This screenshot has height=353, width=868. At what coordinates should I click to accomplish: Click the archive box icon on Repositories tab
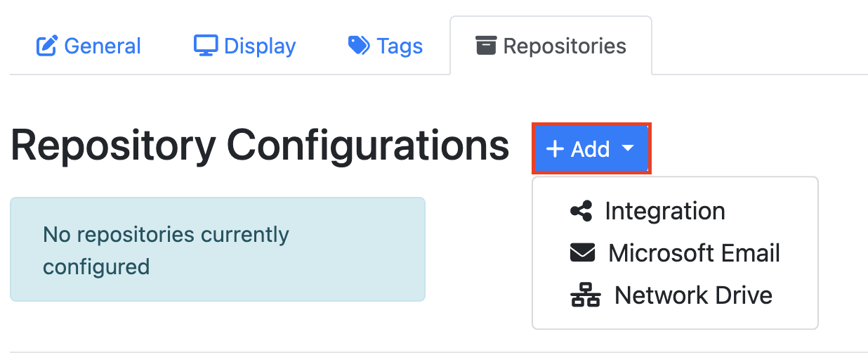coord(486,46)
